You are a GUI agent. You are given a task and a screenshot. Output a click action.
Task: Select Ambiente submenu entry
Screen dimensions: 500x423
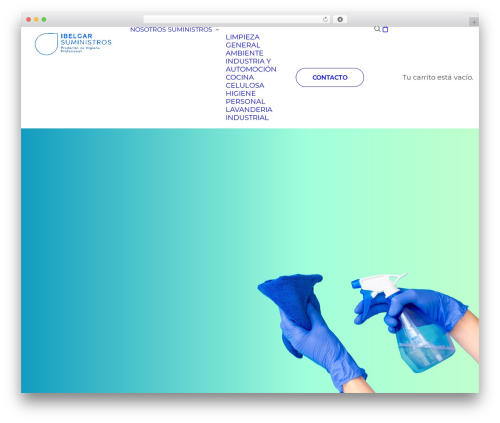(x=244, y=53)
